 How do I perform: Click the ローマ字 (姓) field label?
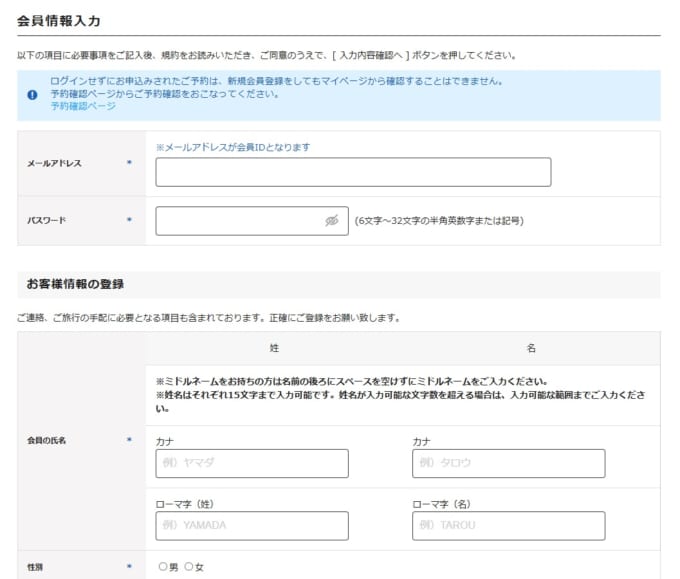tap(185, 504)
